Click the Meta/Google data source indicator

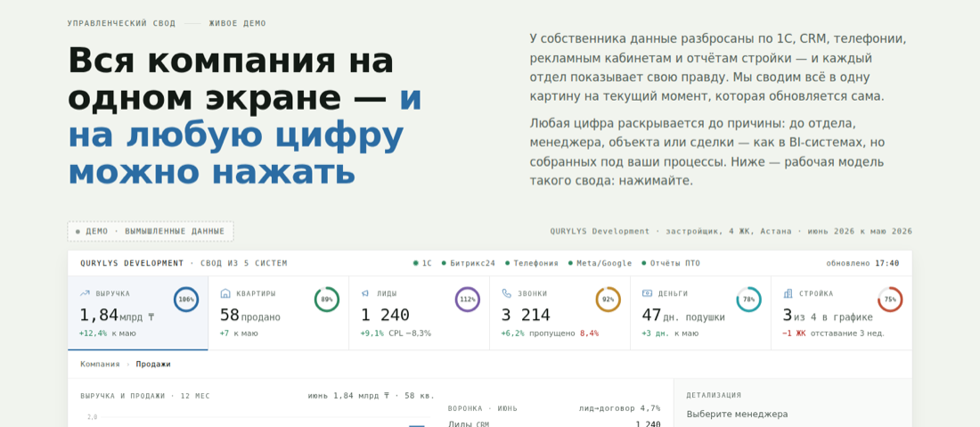pos(600,263)
